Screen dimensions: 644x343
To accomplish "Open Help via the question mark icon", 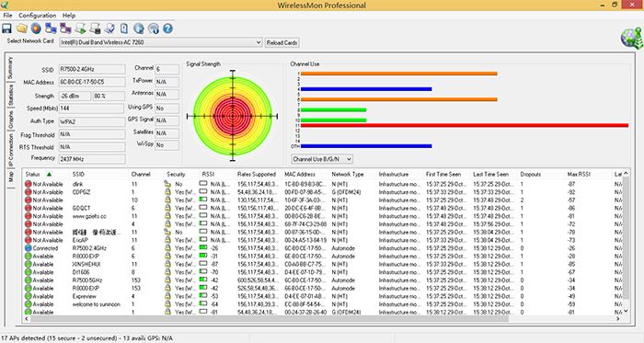I will (x=167, y=29).
